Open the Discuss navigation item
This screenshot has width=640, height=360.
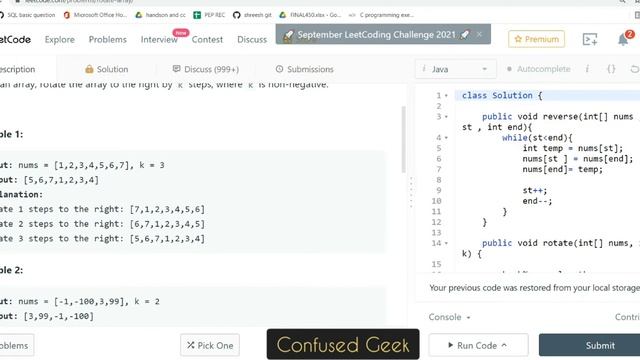click(252, 40)
